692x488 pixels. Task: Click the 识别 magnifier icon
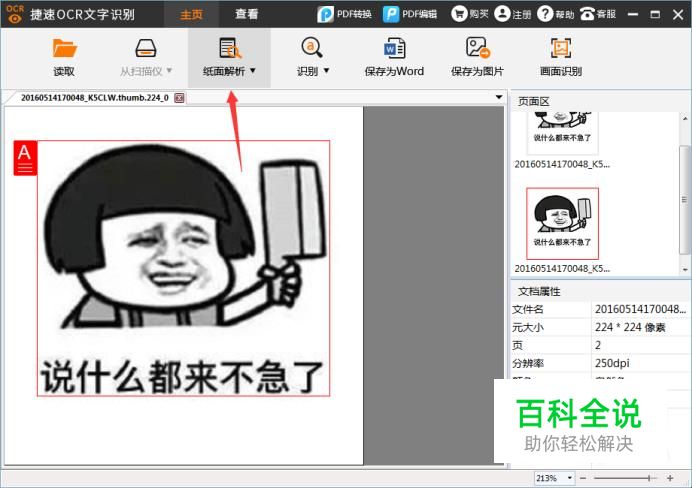pyautogui.click(x=312, y=48)
